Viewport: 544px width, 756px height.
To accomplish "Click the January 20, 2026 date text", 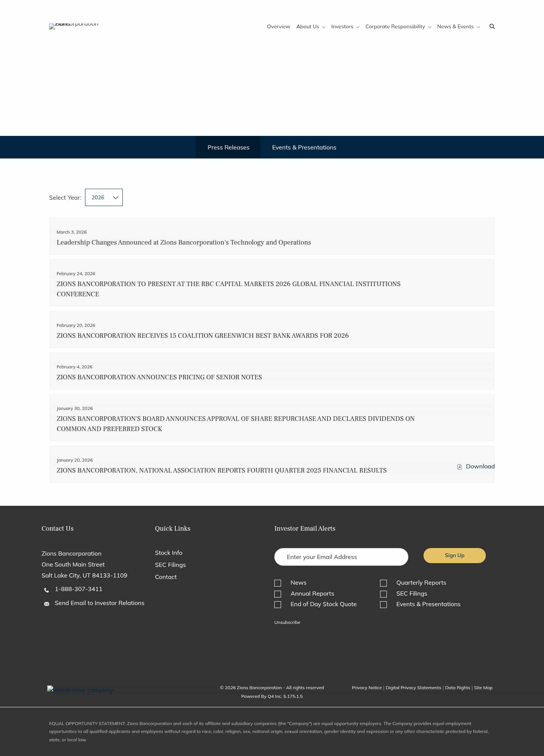I will click(75, 460).
